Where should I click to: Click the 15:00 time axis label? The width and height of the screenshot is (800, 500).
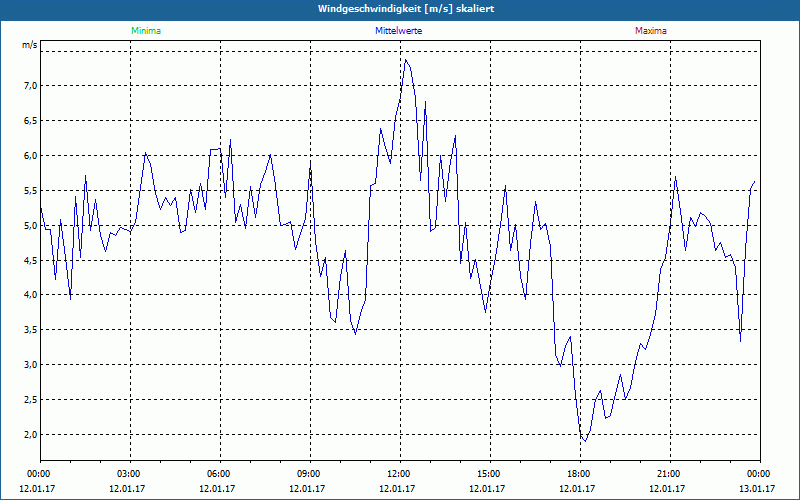pyautogui.click(x=491, y=474)
